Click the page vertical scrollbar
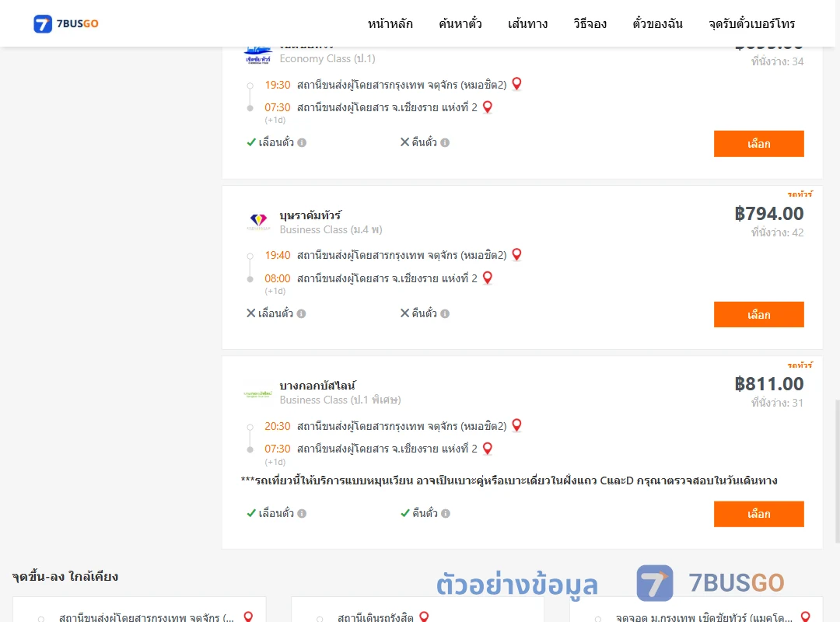 838,471
